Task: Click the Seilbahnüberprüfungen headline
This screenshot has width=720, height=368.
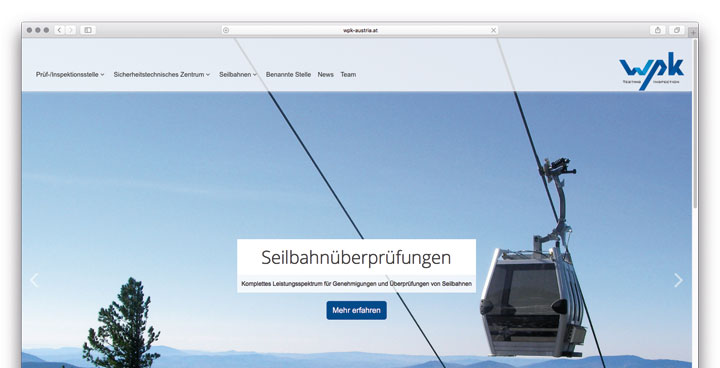Action: click(x=356, y=257)
